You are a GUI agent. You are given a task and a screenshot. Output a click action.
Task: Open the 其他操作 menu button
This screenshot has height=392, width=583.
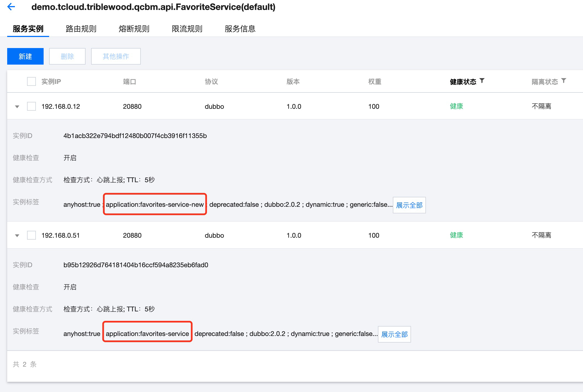point(116,56)
